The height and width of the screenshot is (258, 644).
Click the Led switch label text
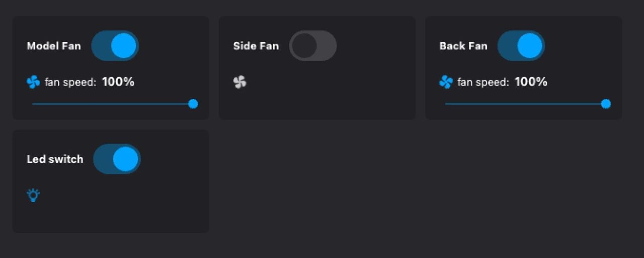coord(55,159)
